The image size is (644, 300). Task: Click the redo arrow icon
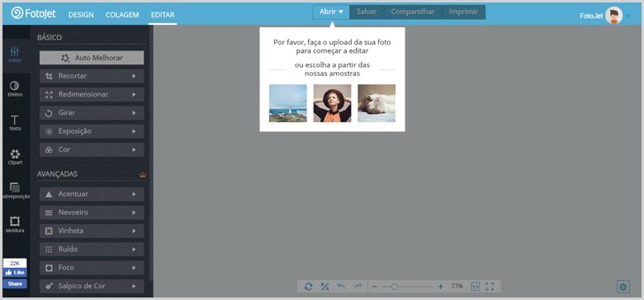(x=358, y=287)
